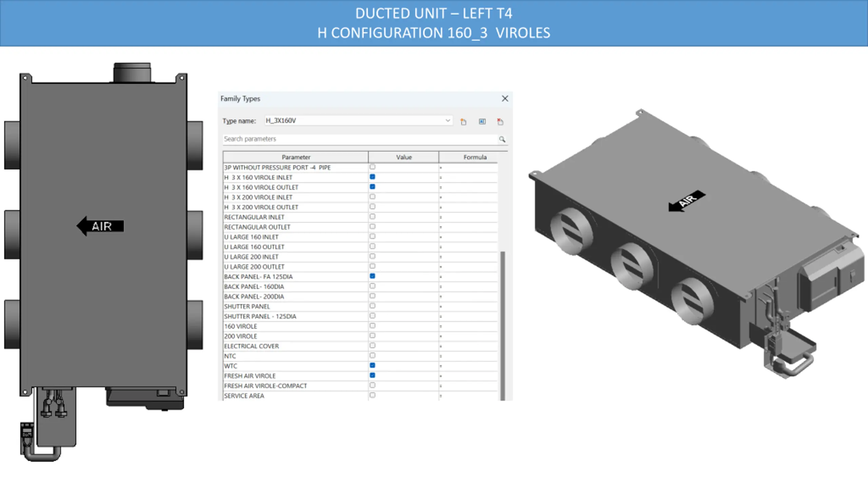Check RECTANGULAR OUTLET checkbox
Image resolution: width=868 pixels, height=488 pixels.
(x=372, y=226)
